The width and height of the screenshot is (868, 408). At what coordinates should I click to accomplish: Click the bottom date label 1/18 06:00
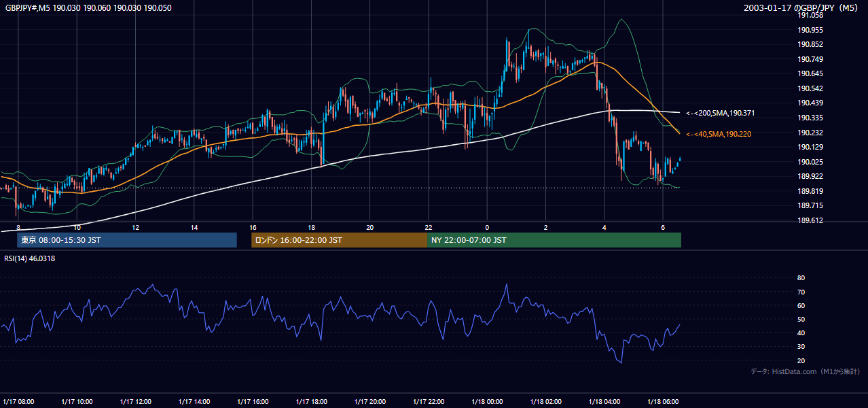tap(663, 401)
